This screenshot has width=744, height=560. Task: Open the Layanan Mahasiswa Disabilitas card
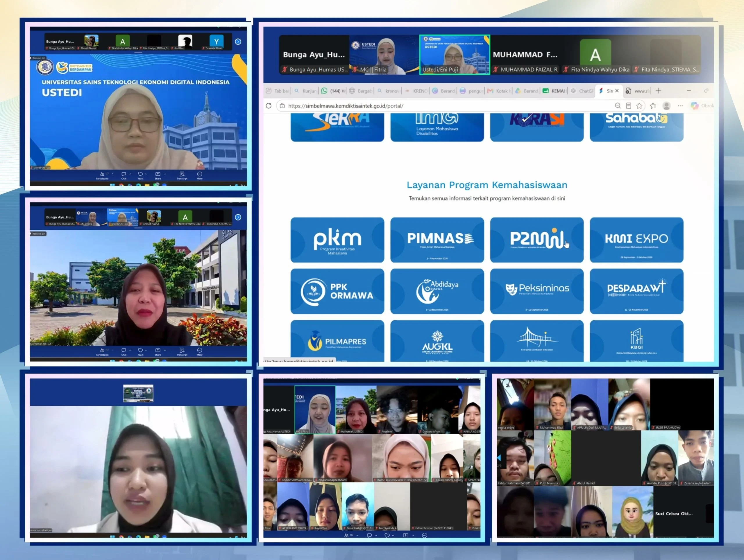click(437, 128)
